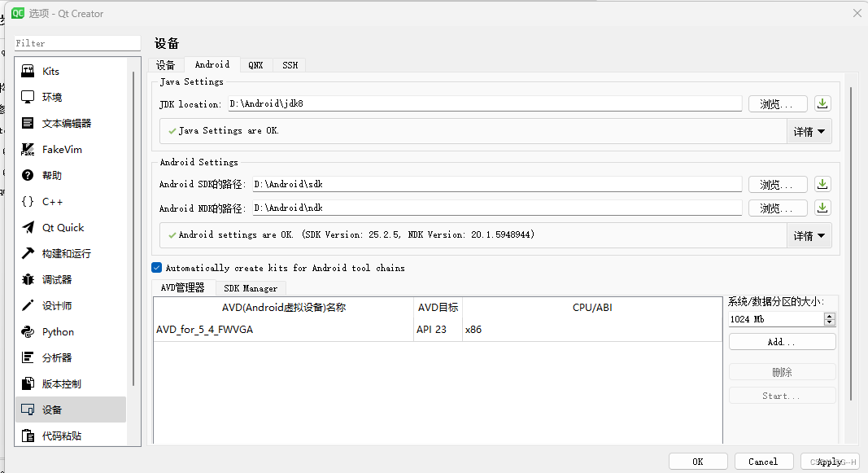
Task: Switch to the SSH tab
Action: coord(290,64)
